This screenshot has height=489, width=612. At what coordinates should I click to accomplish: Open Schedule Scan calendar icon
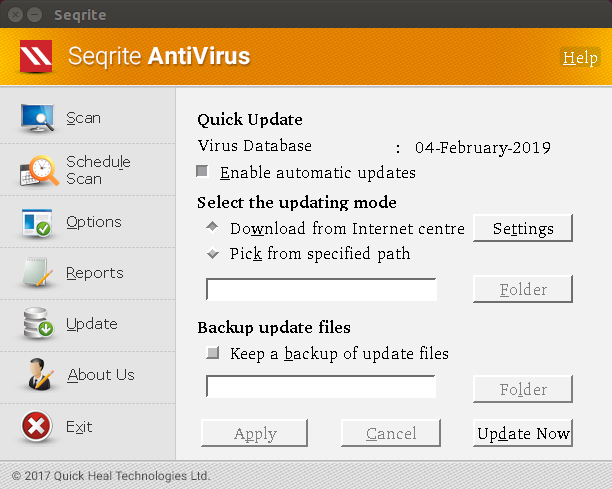pyautogui.click(x=39, y=170)
